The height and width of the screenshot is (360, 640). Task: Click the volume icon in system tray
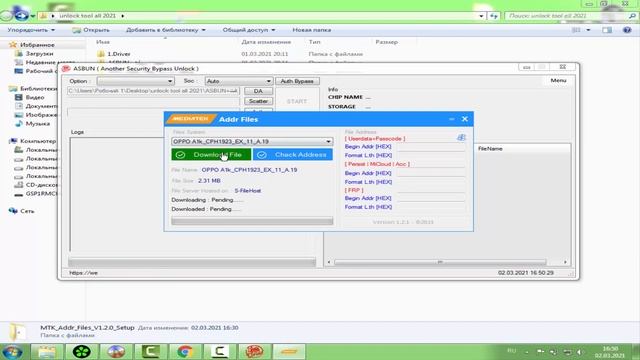coord(580,351)
